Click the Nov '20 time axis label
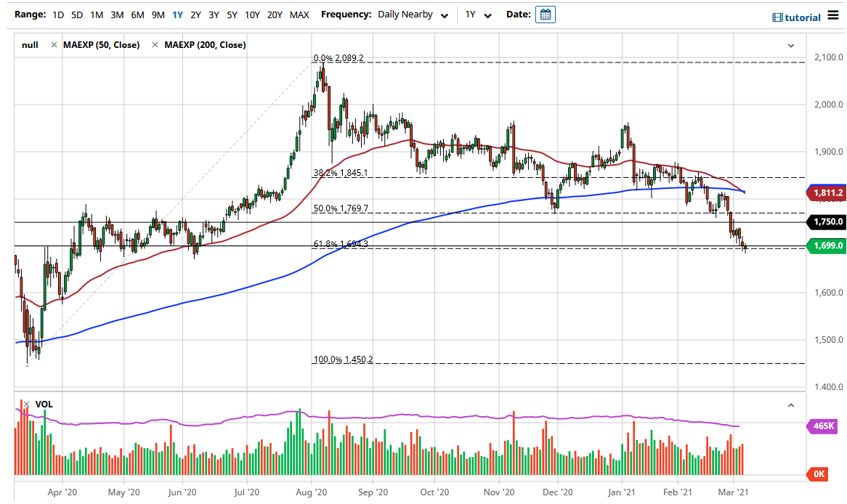 coord(499,492)
